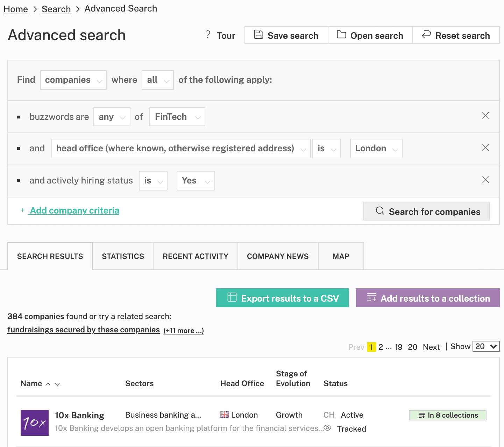Click the plus icon beside Add company criteria
504x447 pixels.
[x=22, y=210]
